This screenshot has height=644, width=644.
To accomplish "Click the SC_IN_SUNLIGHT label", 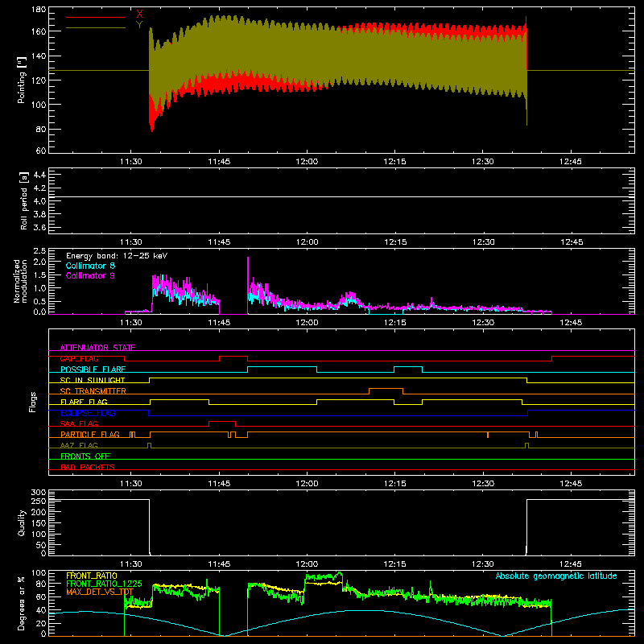I will [93, 380].
